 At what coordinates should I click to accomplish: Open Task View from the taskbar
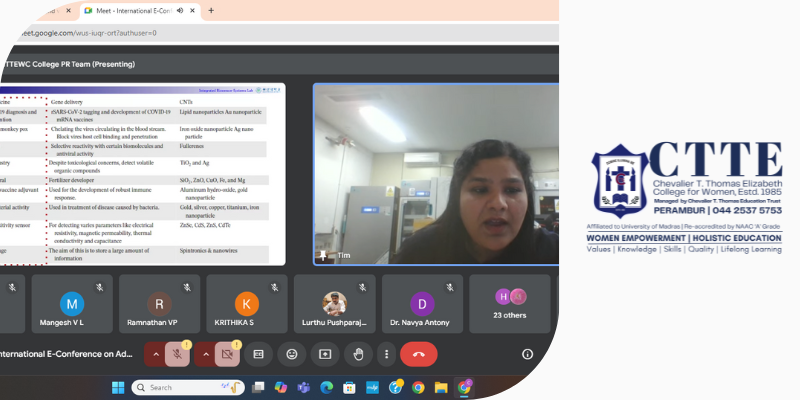pos(258,388)
